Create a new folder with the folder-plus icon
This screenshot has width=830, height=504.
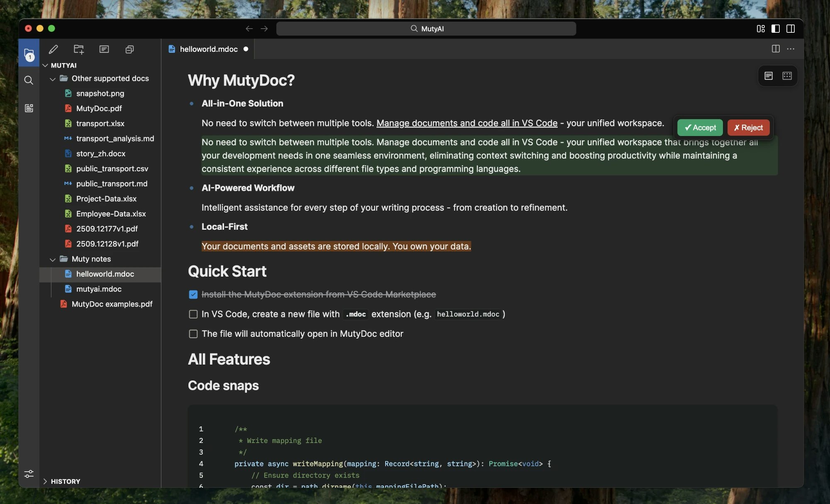point(78,49)
